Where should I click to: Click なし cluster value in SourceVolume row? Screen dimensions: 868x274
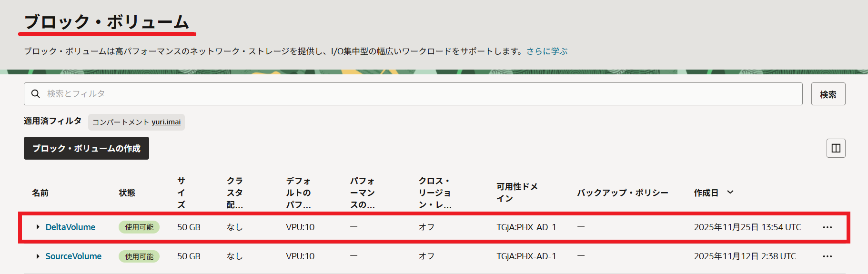tap(234, 256)
